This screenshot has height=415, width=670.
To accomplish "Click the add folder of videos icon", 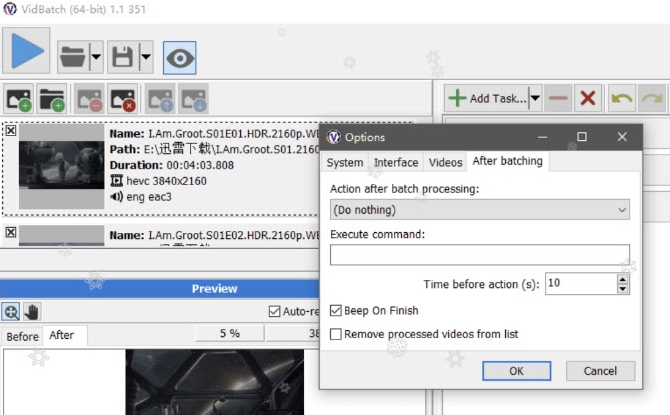I will point(51,100).
